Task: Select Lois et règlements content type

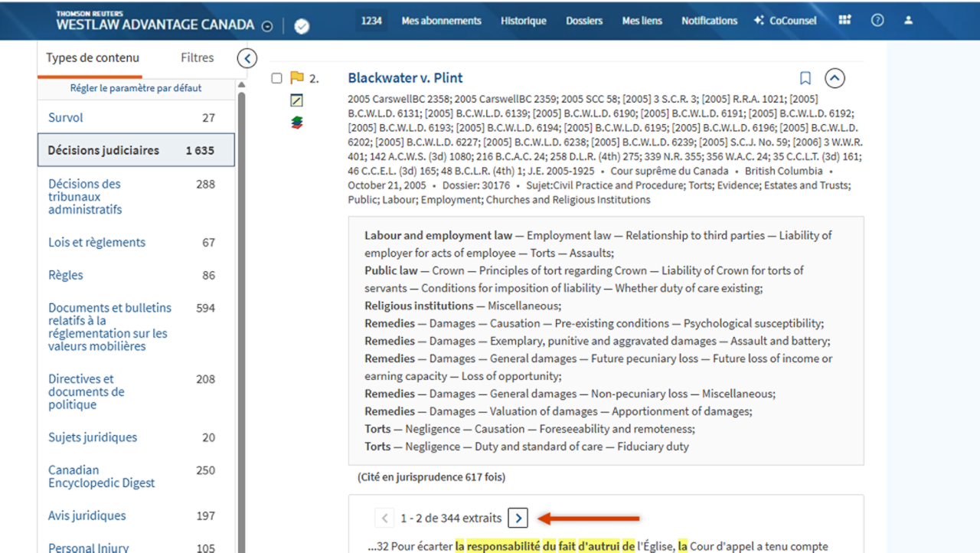Action: click(x=96, y=242)
